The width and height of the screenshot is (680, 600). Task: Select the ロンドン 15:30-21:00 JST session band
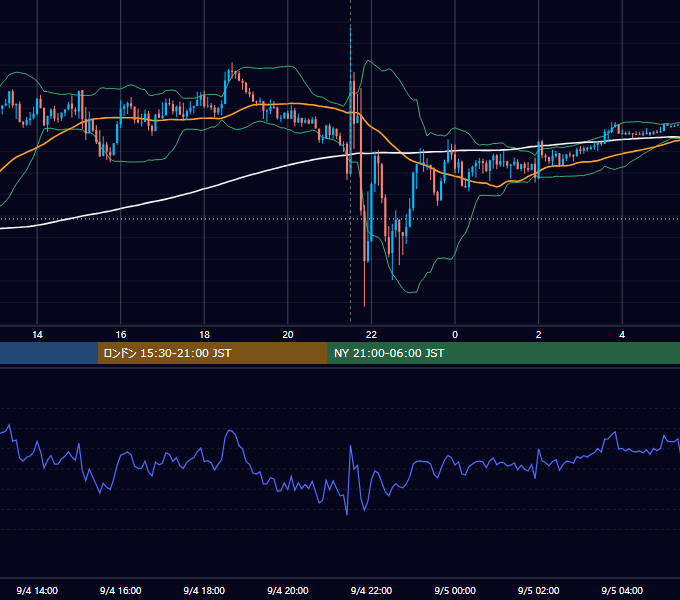coord(212,353)
